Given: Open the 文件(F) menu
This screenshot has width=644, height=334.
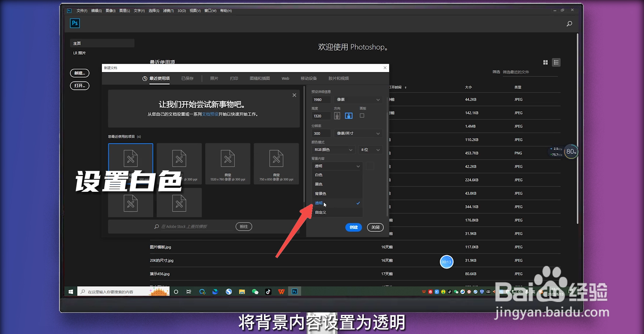Looking at the screenshot, I should coord(82,11).
